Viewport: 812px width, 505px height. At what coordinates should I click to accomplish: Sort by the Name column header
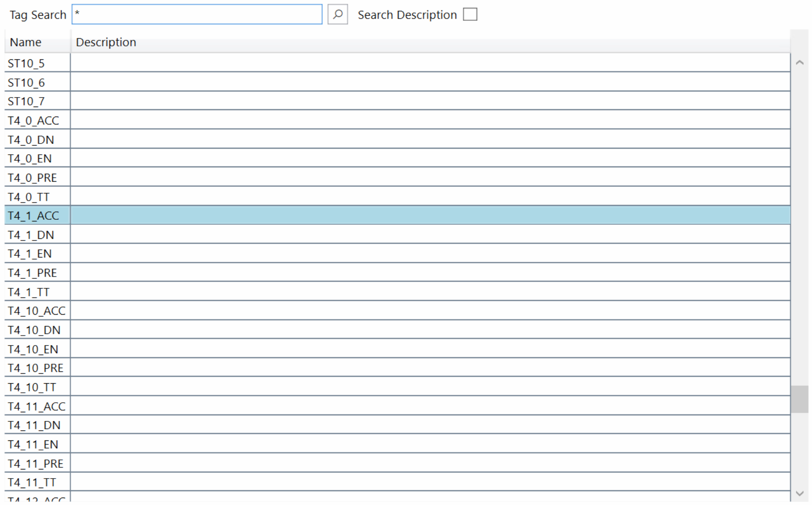point(38,42)
